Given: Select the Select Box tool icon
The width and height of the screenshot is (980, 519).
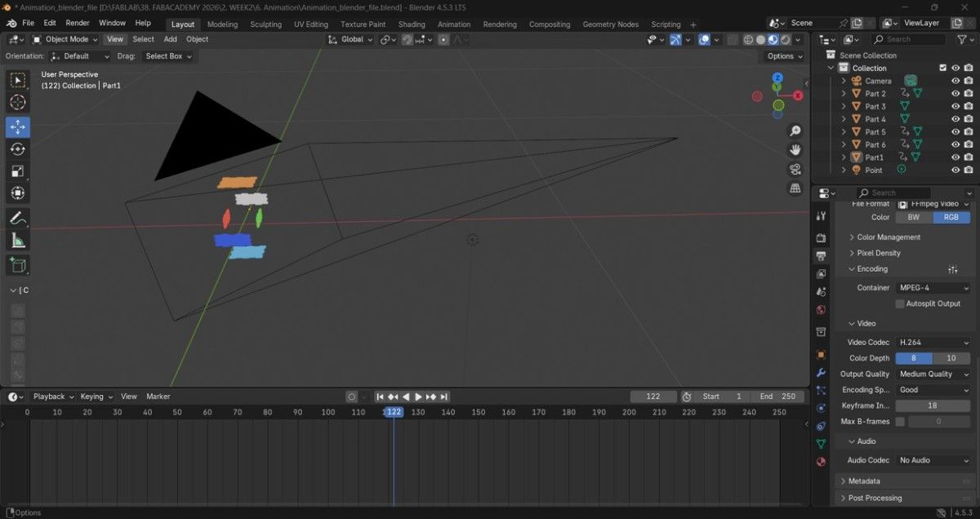Looking at the screenshot, I should (18, 80).
